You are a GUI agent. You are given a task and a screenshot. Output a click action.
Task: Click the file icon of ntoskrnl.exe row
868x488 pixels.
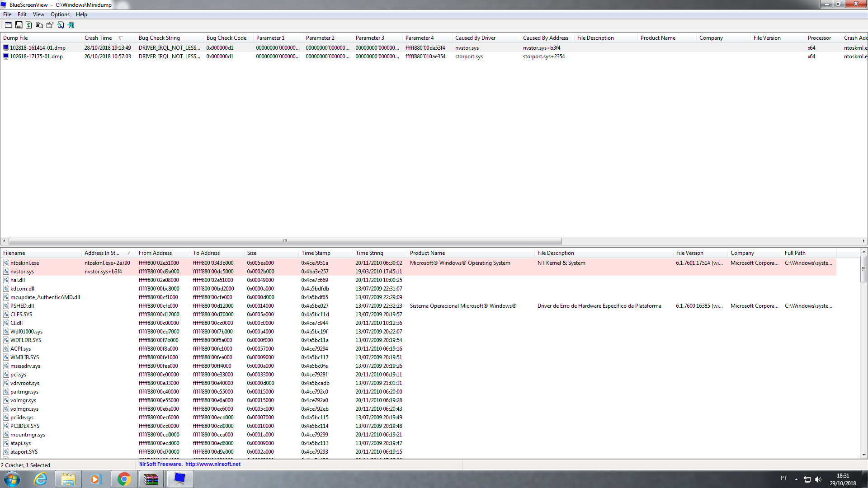click(6, 263)
